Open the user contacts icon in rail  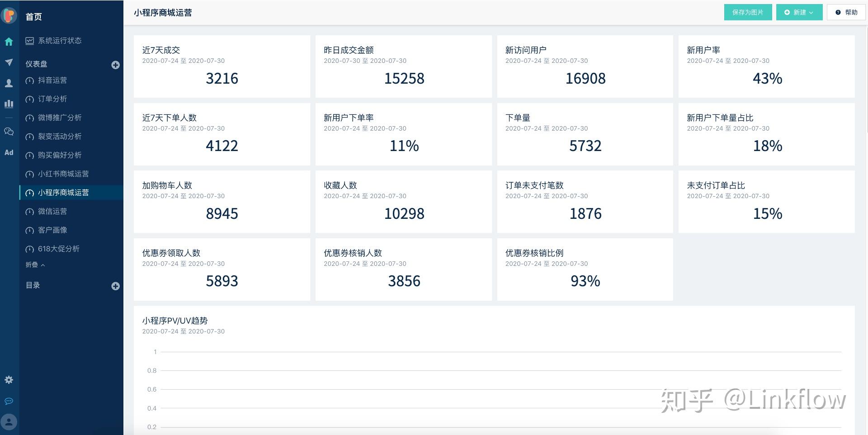[x=9, y=83]
